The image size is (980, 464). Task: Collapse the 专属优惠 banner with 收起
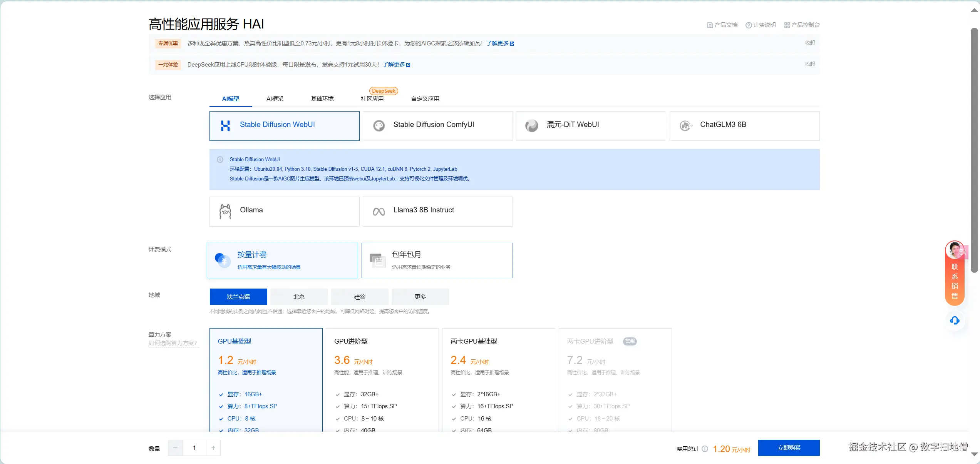[x=810, y=43]
